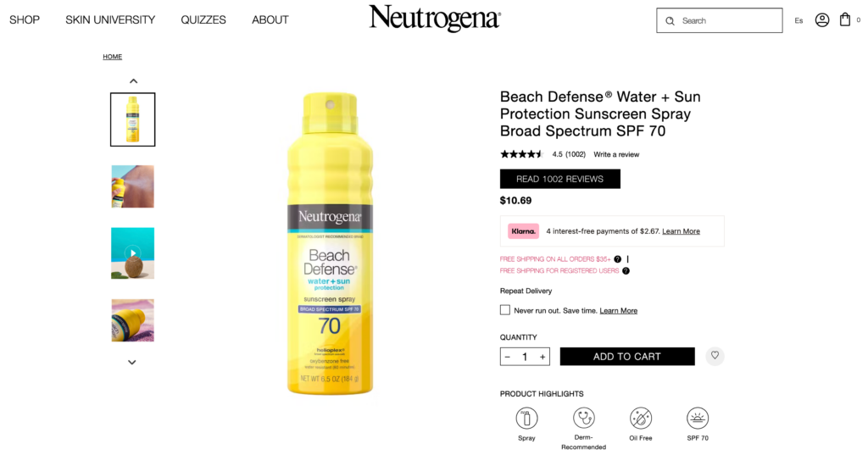Play the coconut video thumbnail
The width and height of the screenshot is (868, 455).
click(133, 253)
